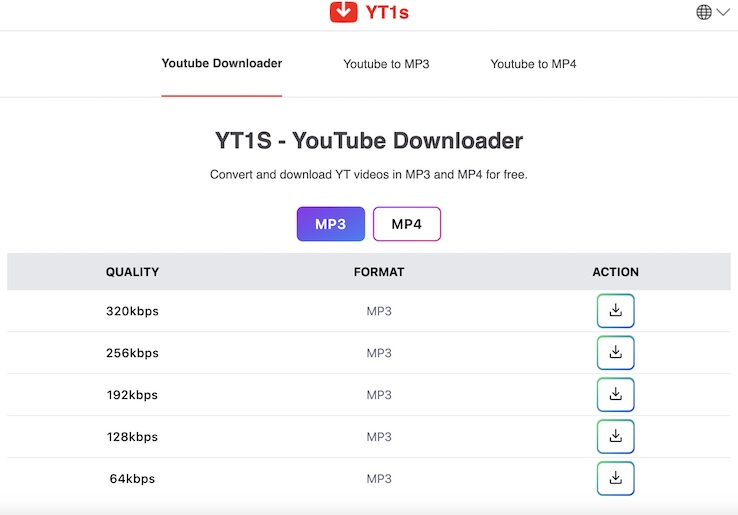Click the YT1s brand name link
The height and width of the screenshot is (515, 738).
coord(387,13)
